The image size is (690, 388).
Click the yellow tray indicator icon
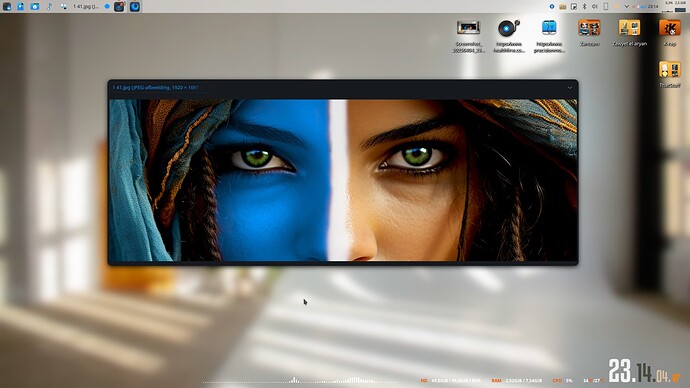pos(617,7)
